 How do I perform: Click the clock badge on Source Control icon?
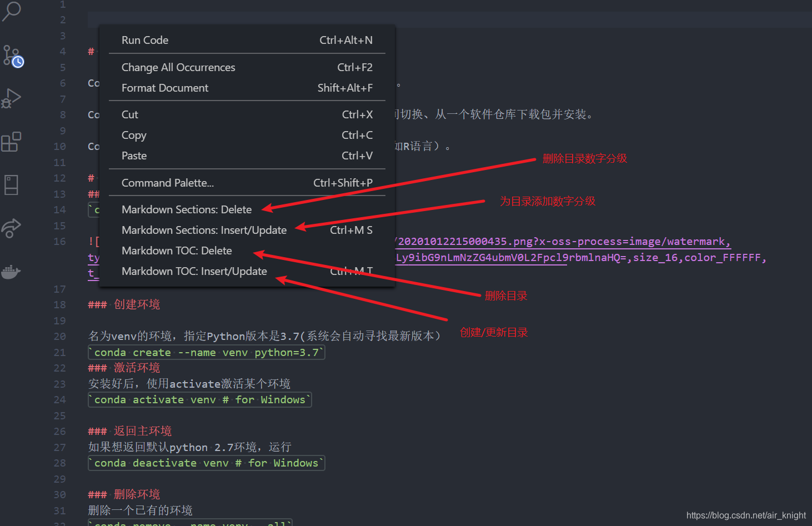point(19,62)
